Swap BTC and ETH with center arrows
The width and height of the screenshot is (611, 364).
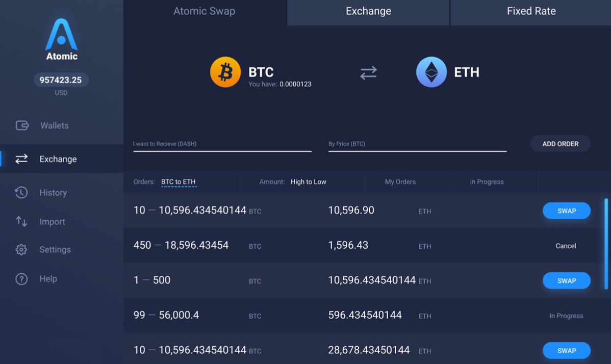tap(368, 73)
